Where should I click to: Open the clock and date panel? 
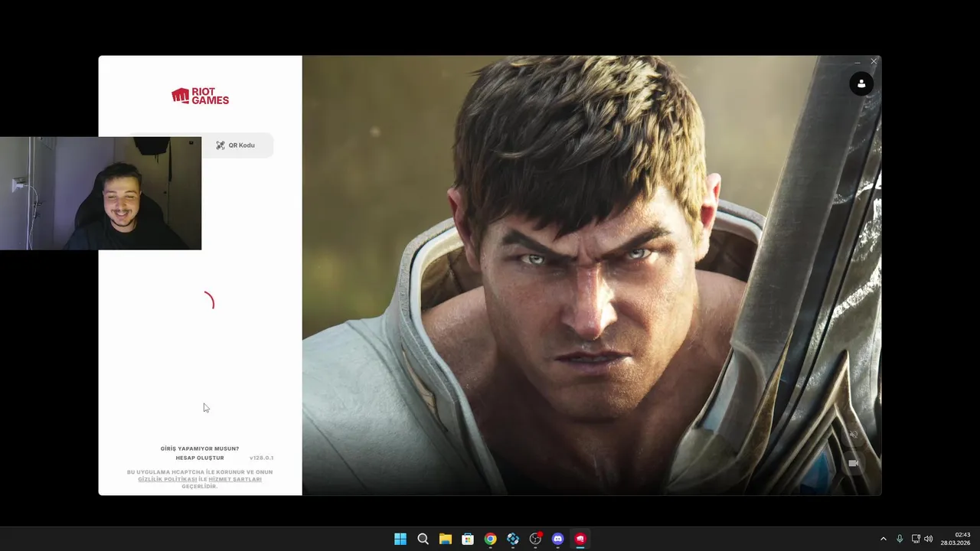point(955,539)
